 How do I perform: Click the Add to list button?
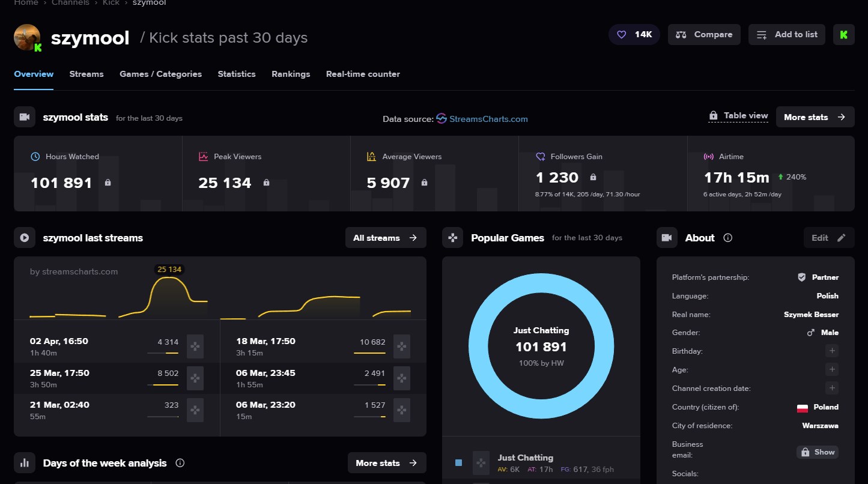787,35
